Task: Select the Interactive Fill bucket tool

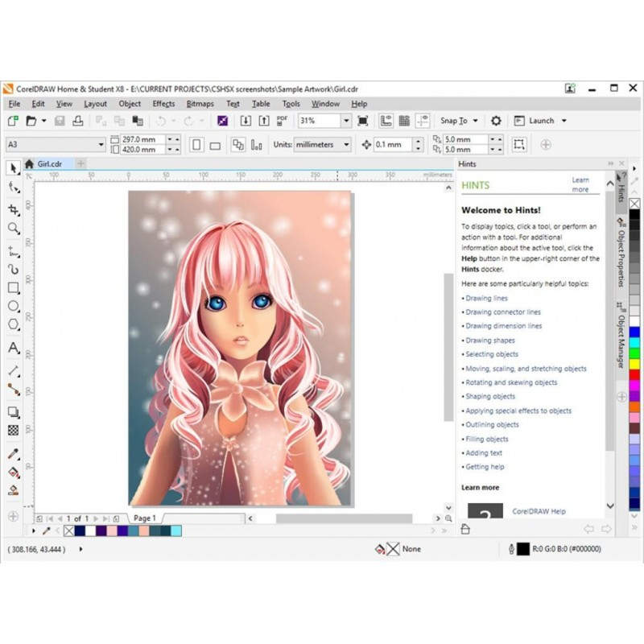Action: pos(13,473)
